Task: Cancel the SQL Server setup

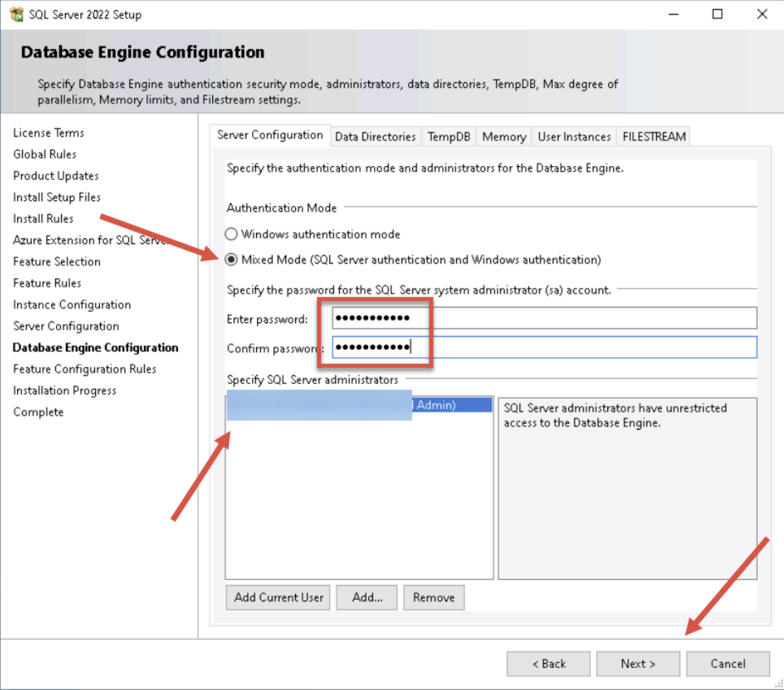Action: (x=728, y=664)
